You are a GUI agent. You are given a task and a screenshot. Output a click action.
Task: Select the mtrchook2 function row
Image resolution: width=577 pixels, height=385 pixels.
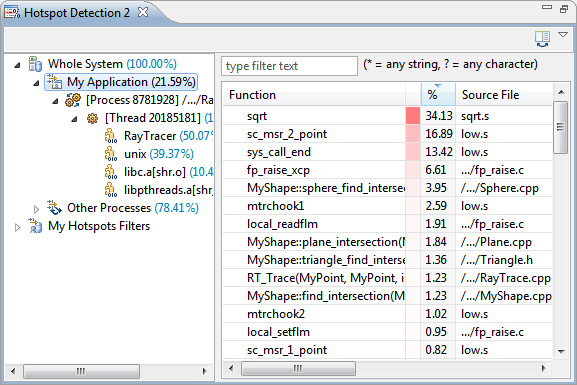click(387, 314)
